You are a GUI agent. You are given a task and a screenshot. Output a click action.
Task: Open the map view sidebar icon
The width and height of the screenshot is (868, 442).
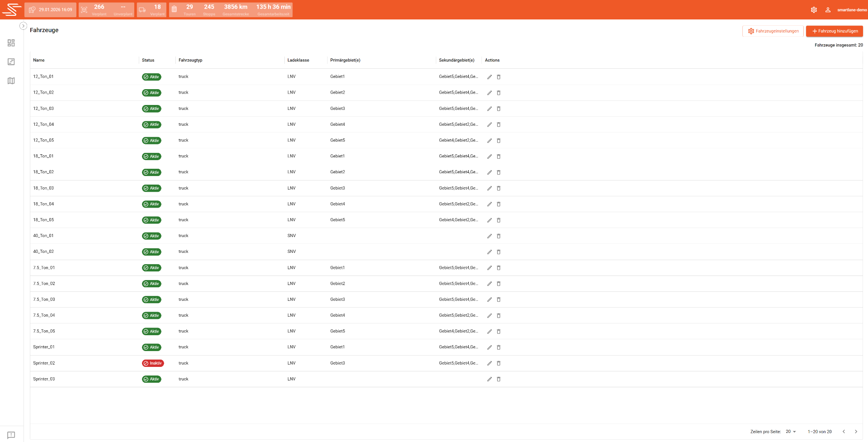click(11, 81)
